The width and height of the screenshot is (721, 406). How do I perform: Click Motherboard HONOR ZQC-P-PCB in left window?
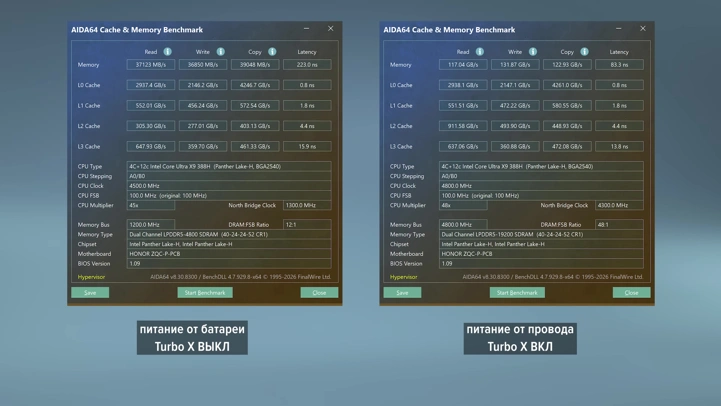click(x=229, y=254)
